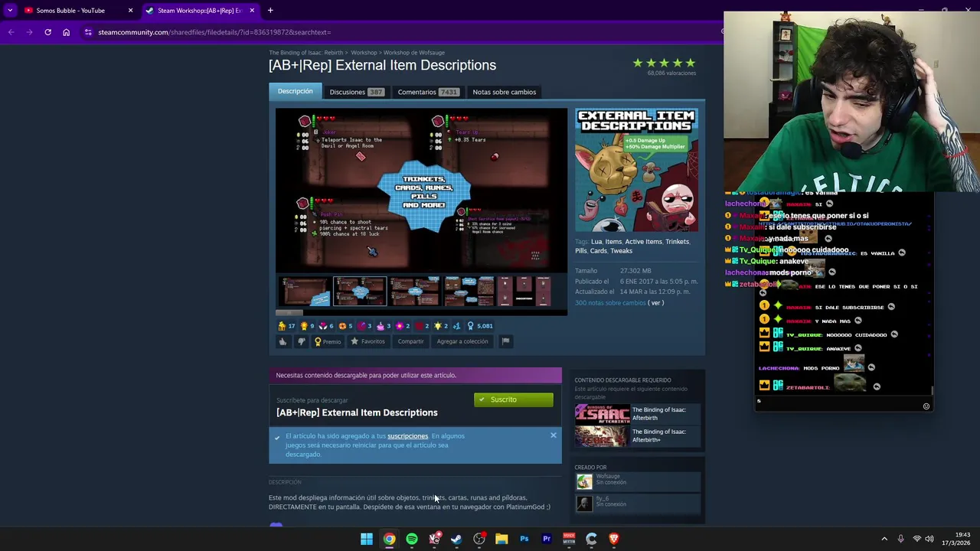Viewport: 980px width, 551px height.
Task: Click the Pills tag
Action: (581, 251)
